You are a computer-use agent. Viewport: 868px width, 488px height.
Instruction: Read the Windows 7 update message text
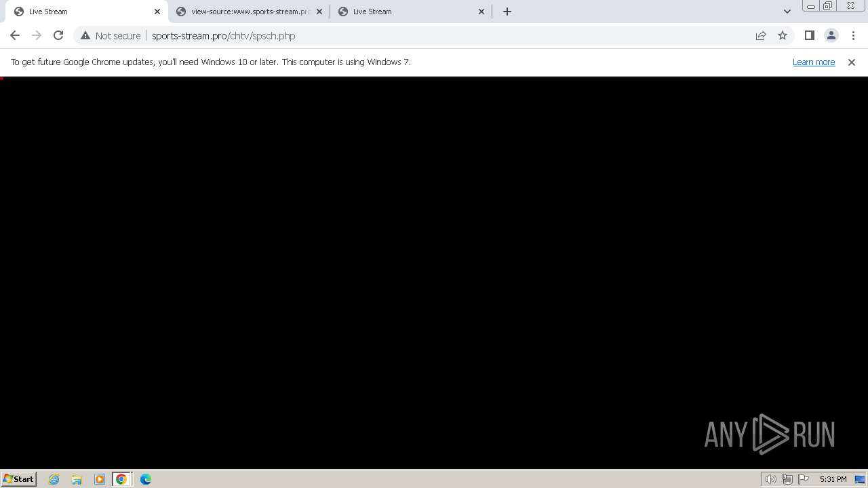(x=211, y=62)
